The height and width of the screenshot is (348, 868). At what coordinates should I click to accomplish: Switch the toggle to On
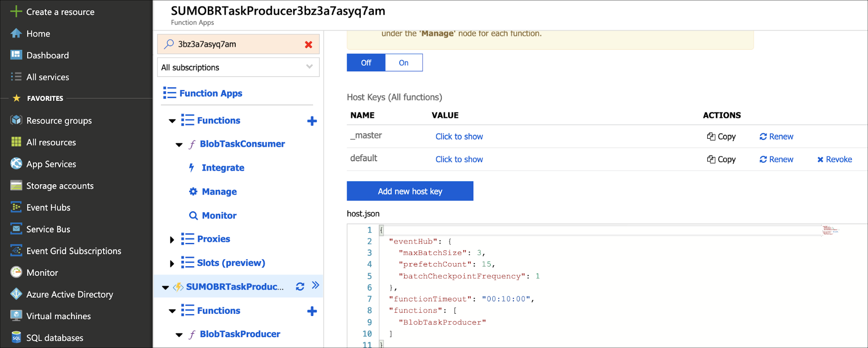point(403,63)
